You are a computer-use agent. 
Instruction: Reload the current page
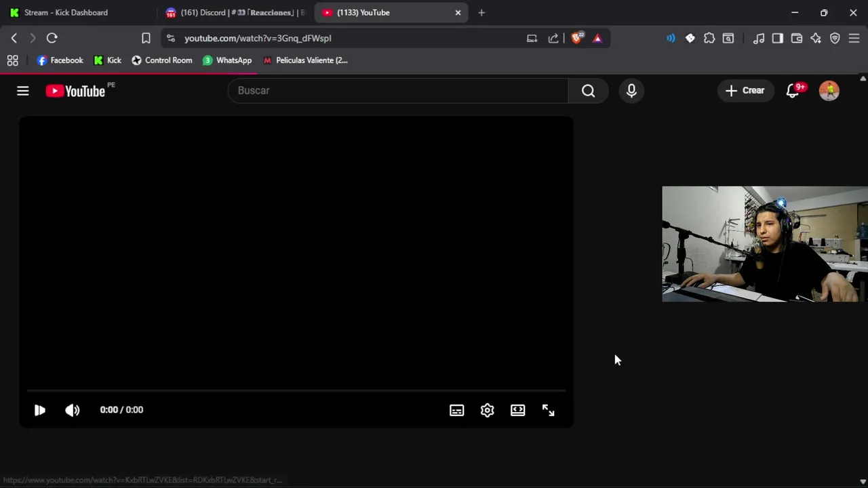(x=52, y=38)
